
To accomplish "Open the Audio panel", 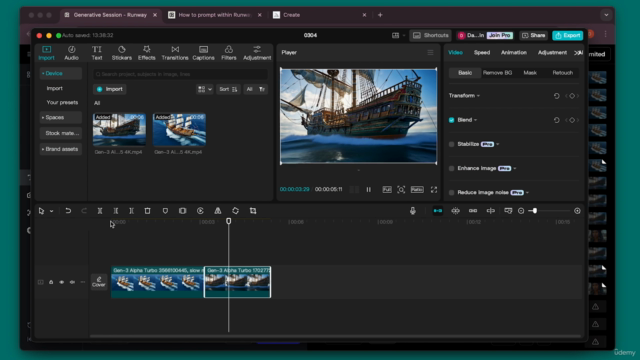I will click(71, 53).
